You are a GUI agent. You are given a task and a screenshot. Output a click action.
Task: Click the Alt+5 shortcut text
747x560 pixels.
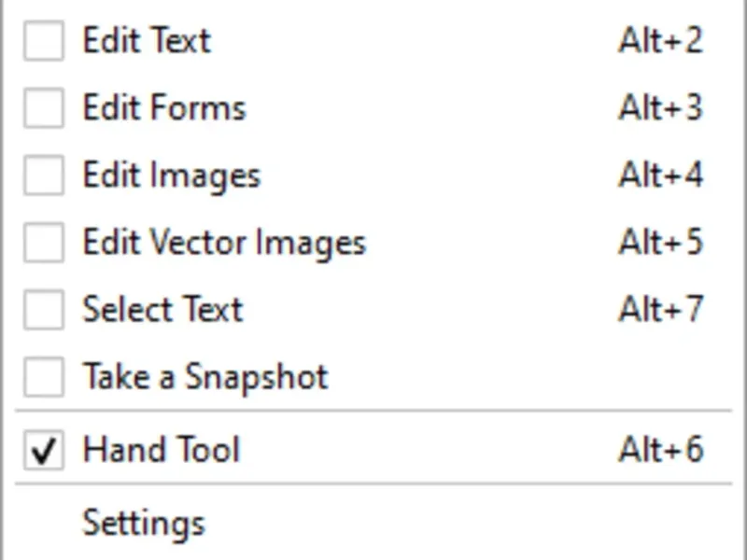pos(660,243)
